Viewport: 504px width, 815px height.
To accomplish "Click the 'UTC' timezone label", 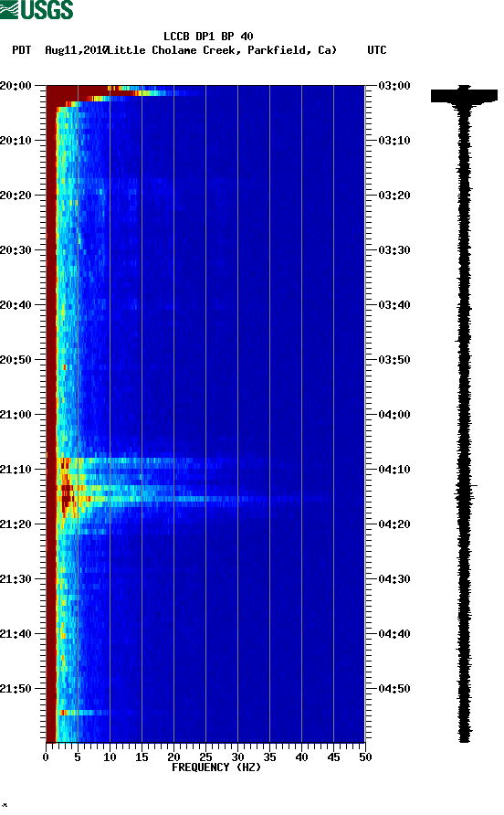I will [x=377, y=50].
